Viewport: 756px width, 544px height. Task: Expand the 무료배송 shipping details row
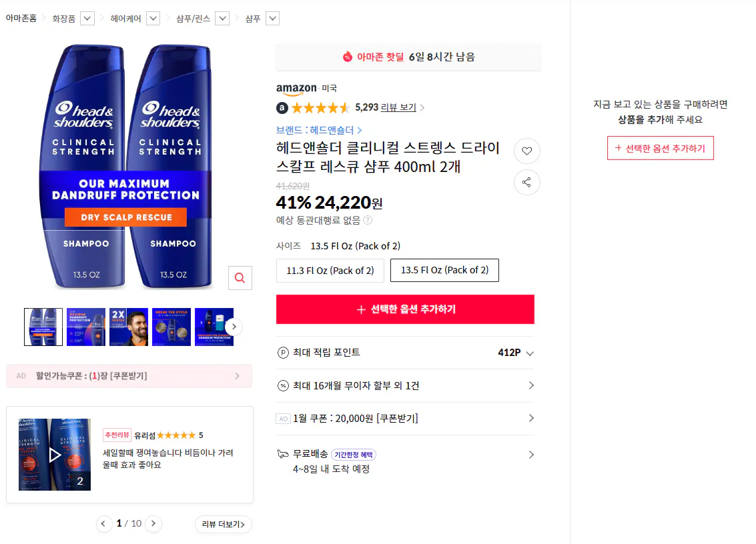click(x=530, y=453)
